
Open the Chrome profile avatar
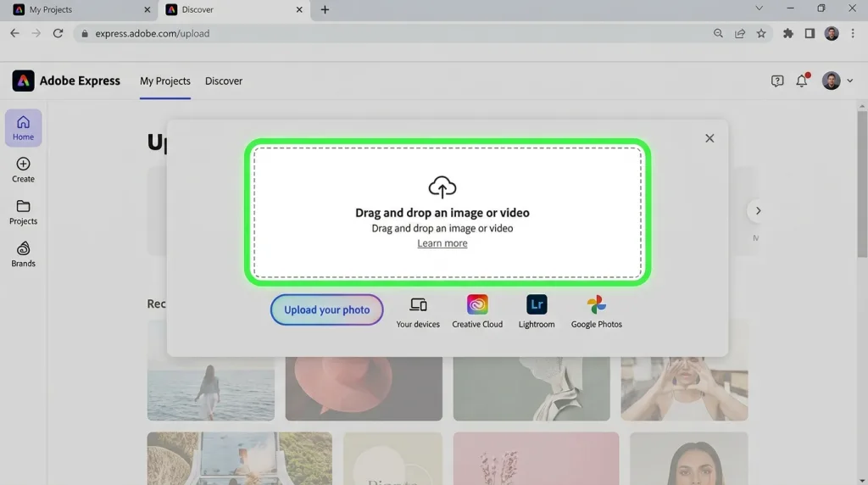coord(832,33)
